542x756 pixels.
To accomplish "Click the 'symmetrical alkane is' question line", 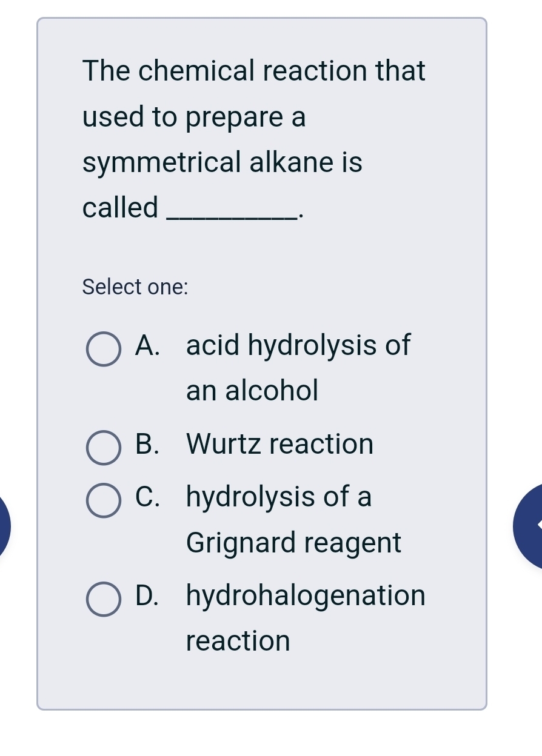I will click(222, 162).
